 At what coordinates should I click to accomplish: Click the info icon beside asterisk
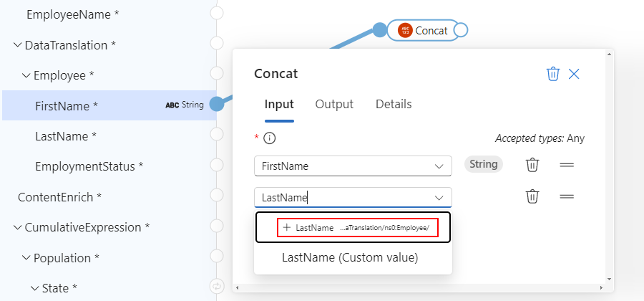pos(270,138)
